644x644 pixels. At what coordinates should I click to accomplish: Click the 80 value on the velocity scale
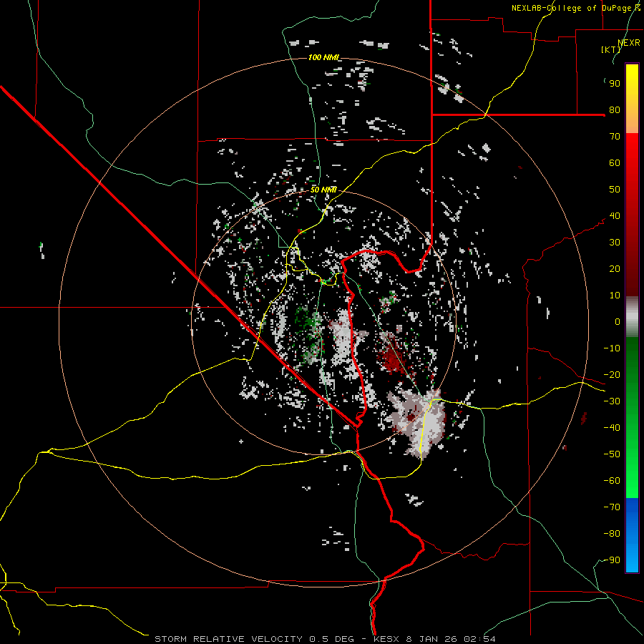point(615,110)
